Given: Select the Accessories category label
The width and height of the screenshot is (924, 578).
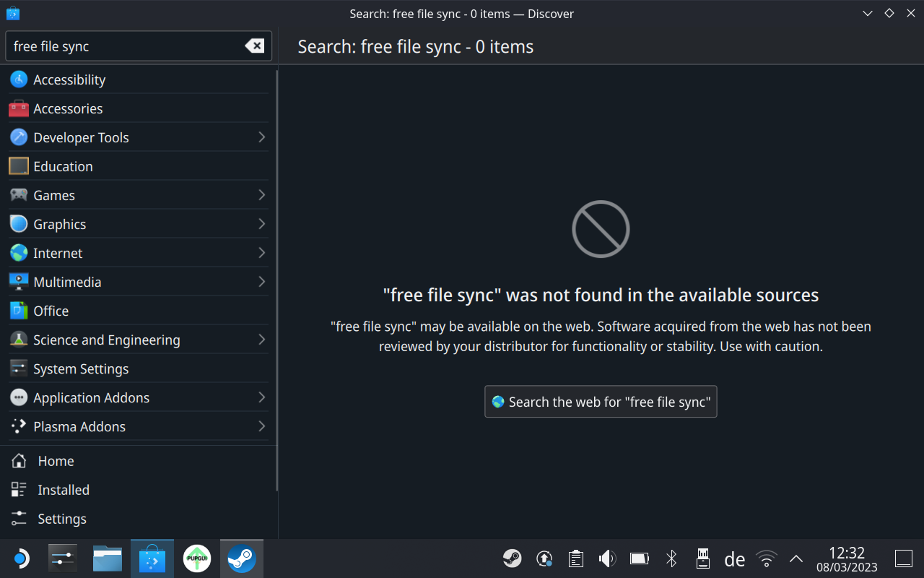Looking at the screenshot, I should pos(68,108).
